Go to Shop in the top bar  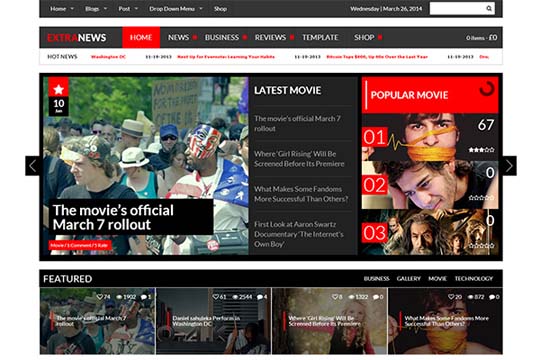(x=220, y=9)
